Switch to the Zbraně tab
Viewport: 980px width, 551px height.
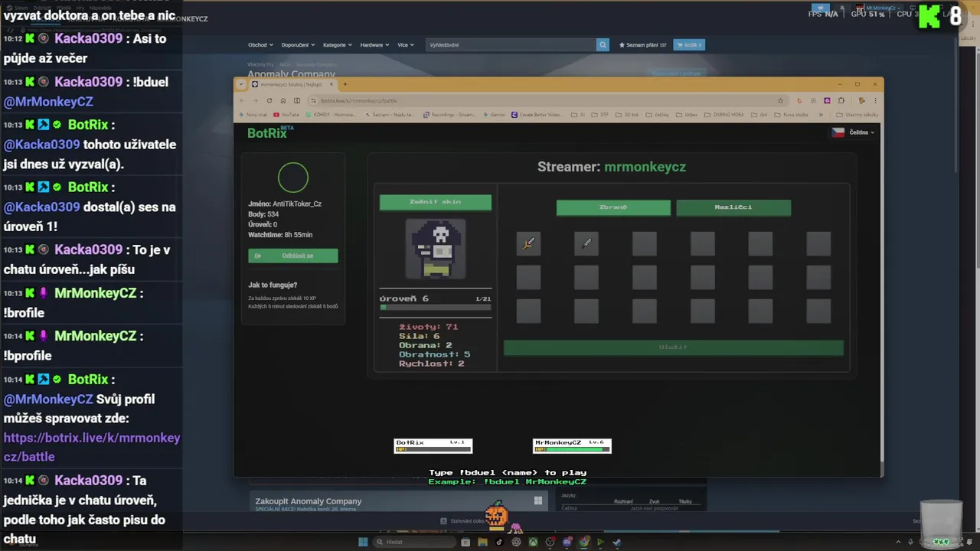613,207
